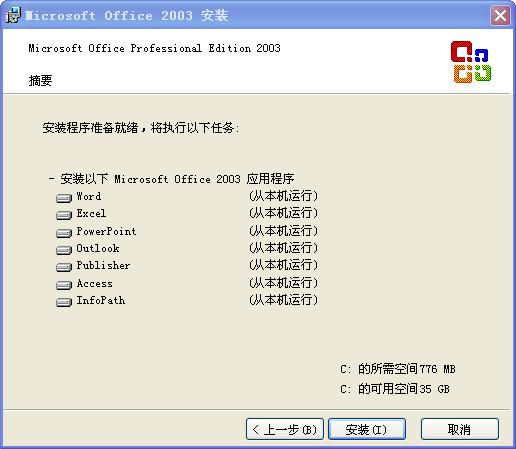
Task: Click (从本机运行) next to Access
Action: pyautogui.click(x=283, y=283)
